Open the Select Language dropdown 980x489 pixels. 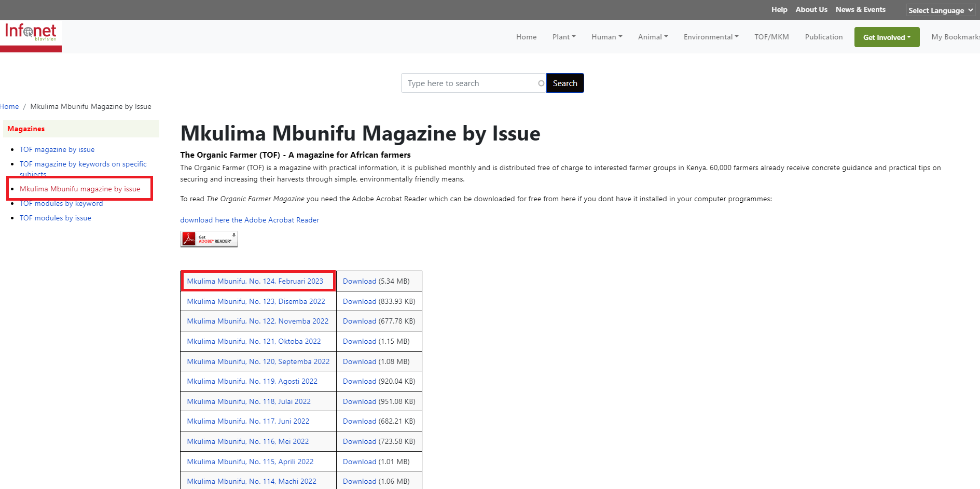tap(941, 10)
